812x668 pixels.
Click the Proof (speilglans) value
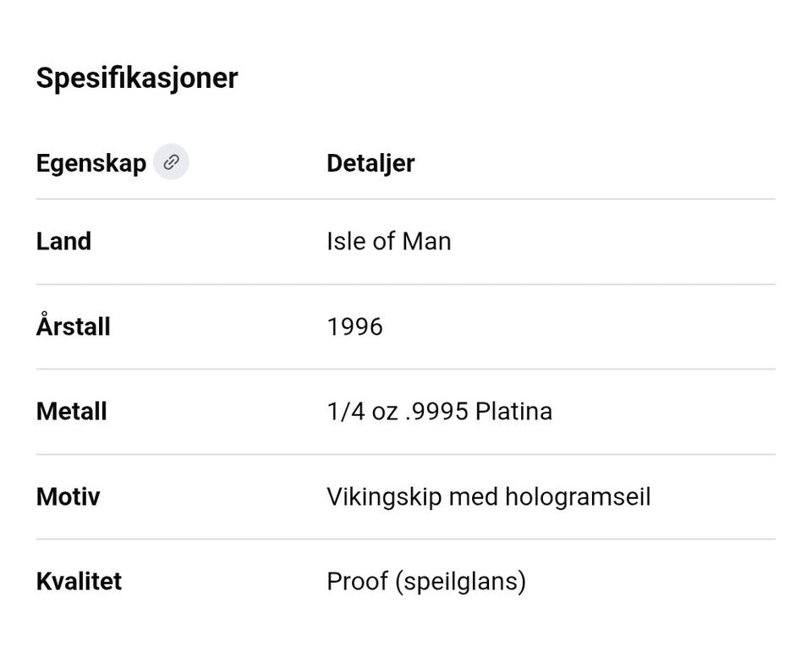coord(425,581)
